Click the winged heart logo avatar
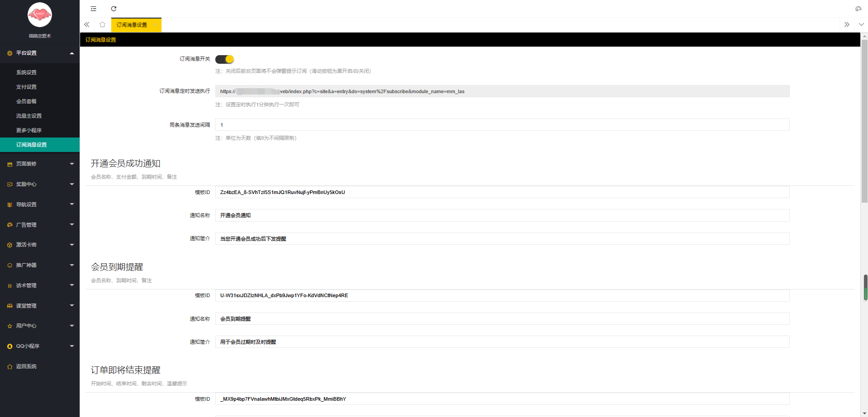 pos(40,14)
